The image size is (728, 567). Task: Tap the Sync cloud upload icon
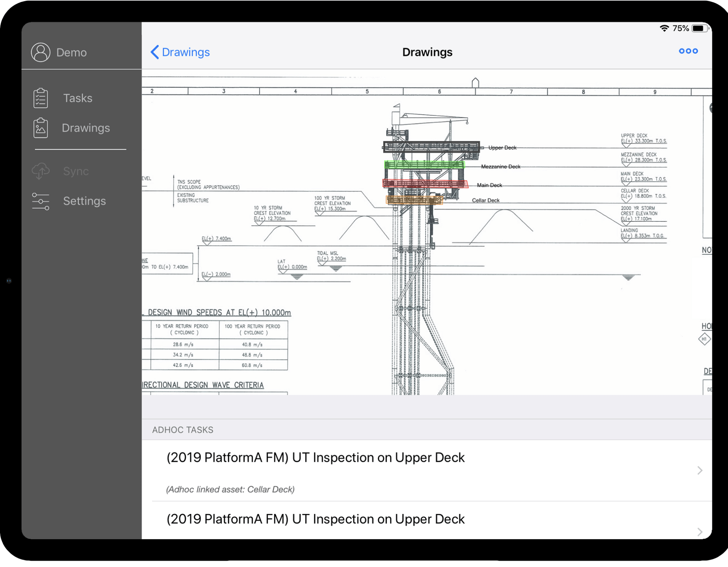coord(41,171)
